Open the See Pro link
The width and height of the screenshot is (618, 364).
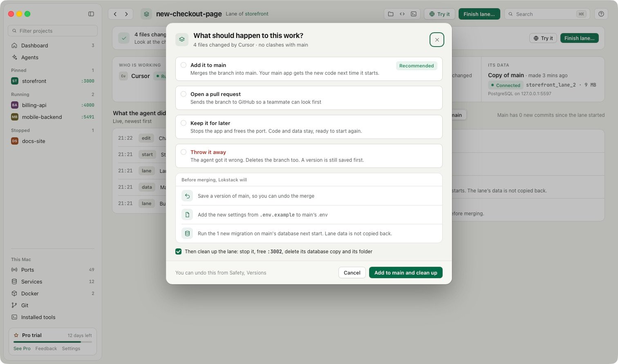click(x=22, y=348)
